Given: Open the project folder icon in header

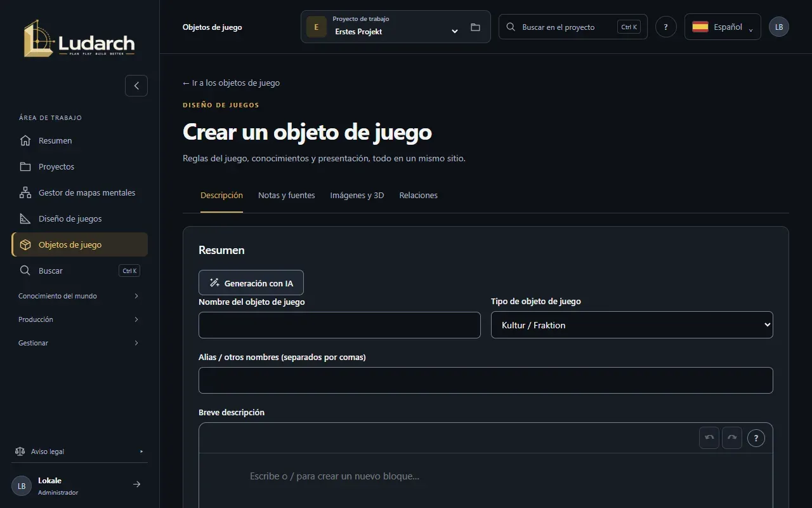Looking at the screenshot, I should coord(475,27).
